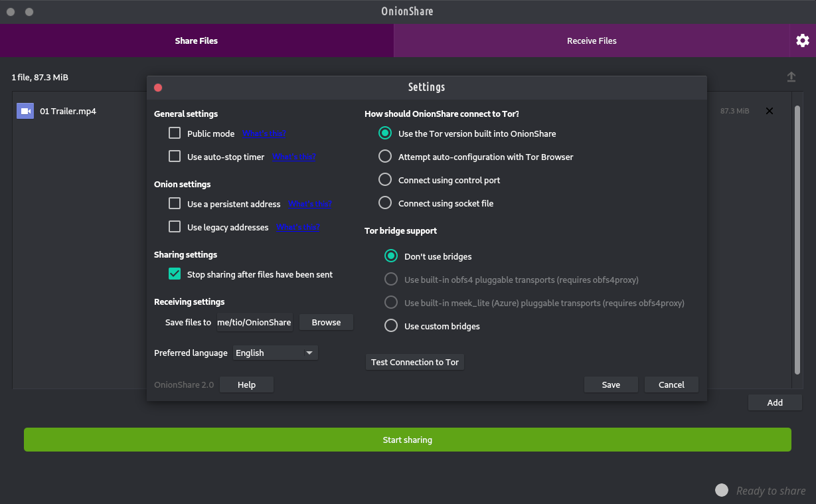Click Browse to choose save folder
The width and height of the screenshot is (816, 504).
(326, 322)
